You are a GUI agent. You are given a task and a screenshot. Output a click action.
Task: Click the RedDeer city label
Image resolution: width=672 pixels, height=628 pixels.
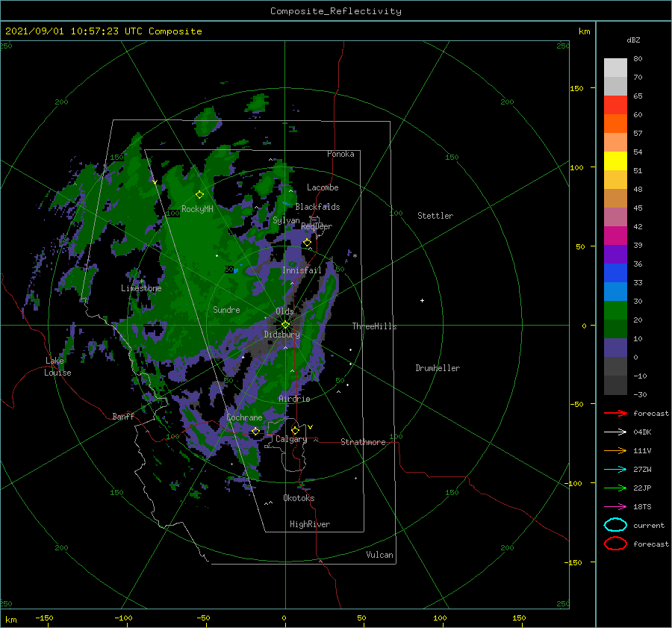317,226
